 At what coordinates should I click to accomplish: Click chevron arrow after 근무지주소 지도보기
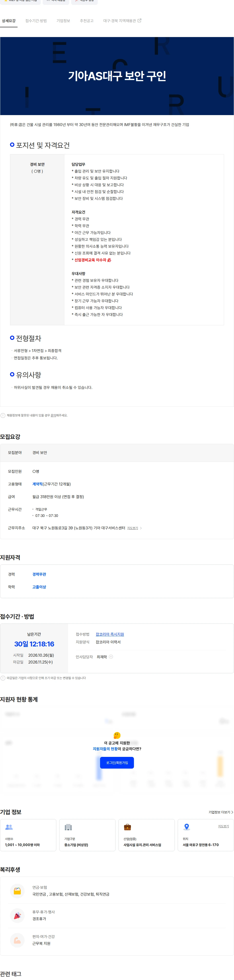tap(141, 528)
